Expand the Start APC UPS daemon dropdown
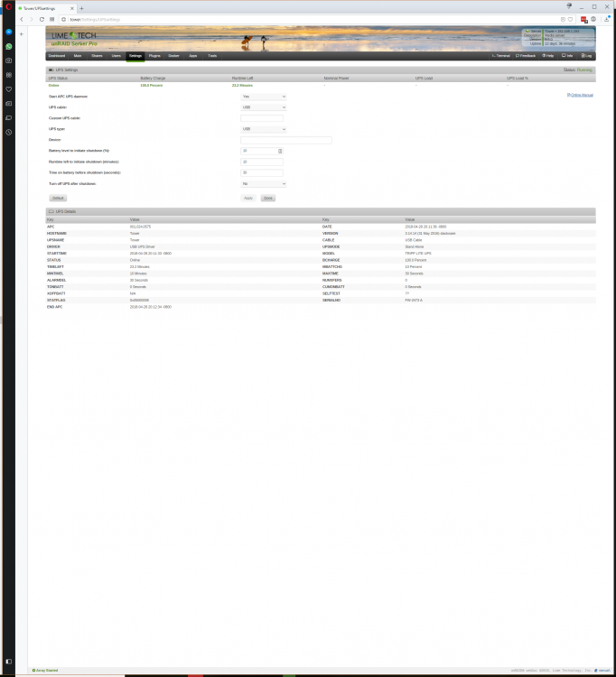The image size is (616, 677). tap(264, 97)
